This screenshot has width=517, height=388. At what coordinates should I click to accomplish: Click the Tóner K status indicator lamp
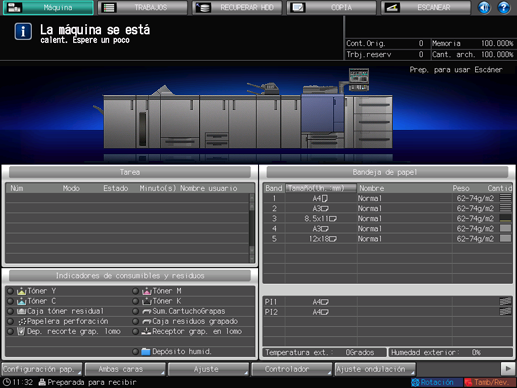click(x=135, y=301)
